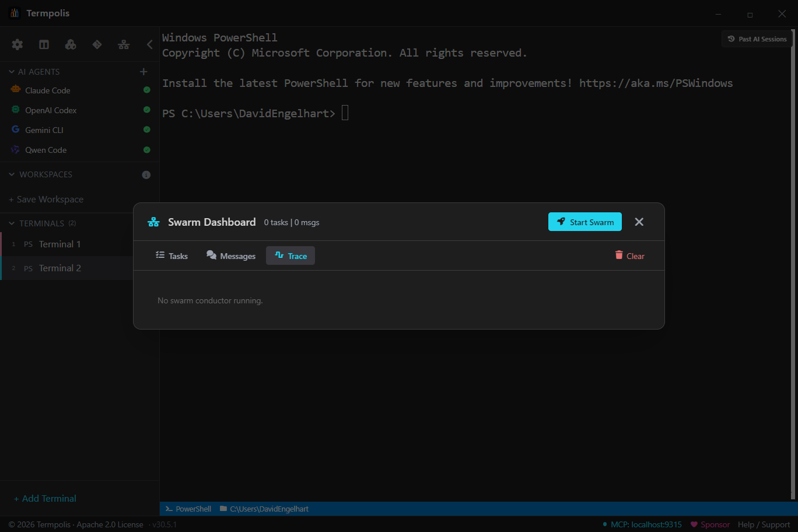Viewport: 798px width, 532px height.
Task: Click the OpenAI Codex chip icon
Action: pyautogui.click(x=16, y=110)
